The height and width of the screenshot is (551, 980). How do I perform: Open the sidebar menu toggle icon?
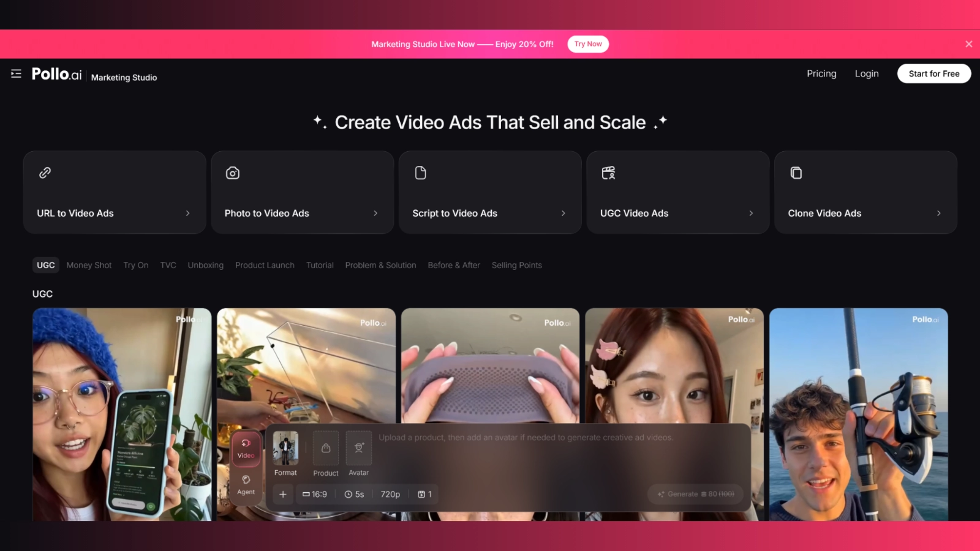coord(16,74)
